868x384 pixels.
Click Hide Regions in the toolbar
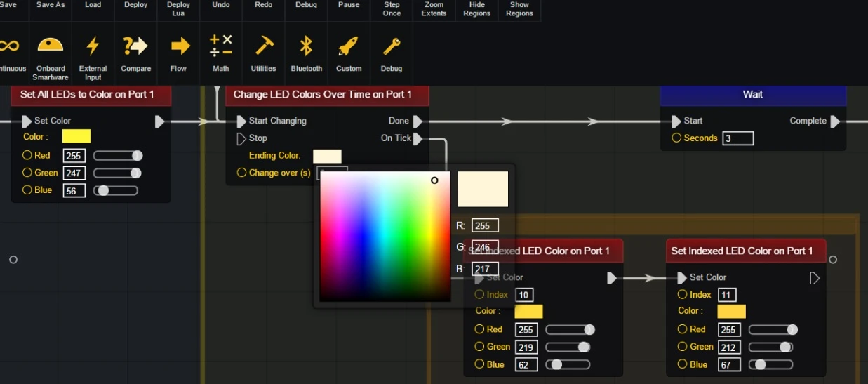[x=477, y=10]
